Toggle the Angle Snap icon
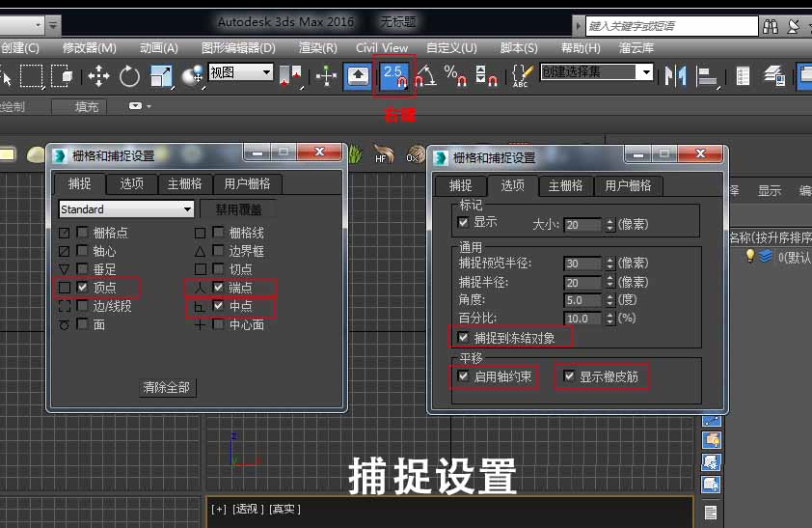This screenshot has width=812, height=528. click(x=424, y=74)
